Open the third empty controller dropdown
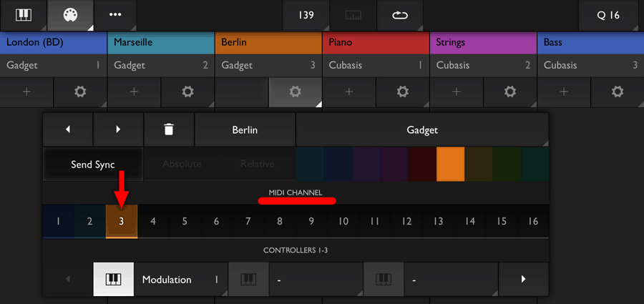Viewport: 644px width, 304px height. coord(451,280)
